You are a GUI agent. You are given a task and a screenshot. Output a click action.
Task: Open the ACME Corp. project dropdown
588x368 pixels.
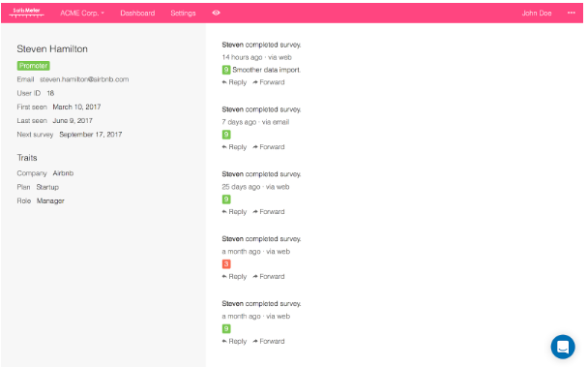click(x=82, y=14)
